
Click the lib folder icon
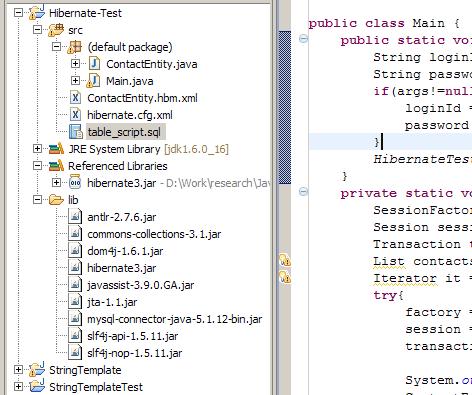(x=56, y=200)
